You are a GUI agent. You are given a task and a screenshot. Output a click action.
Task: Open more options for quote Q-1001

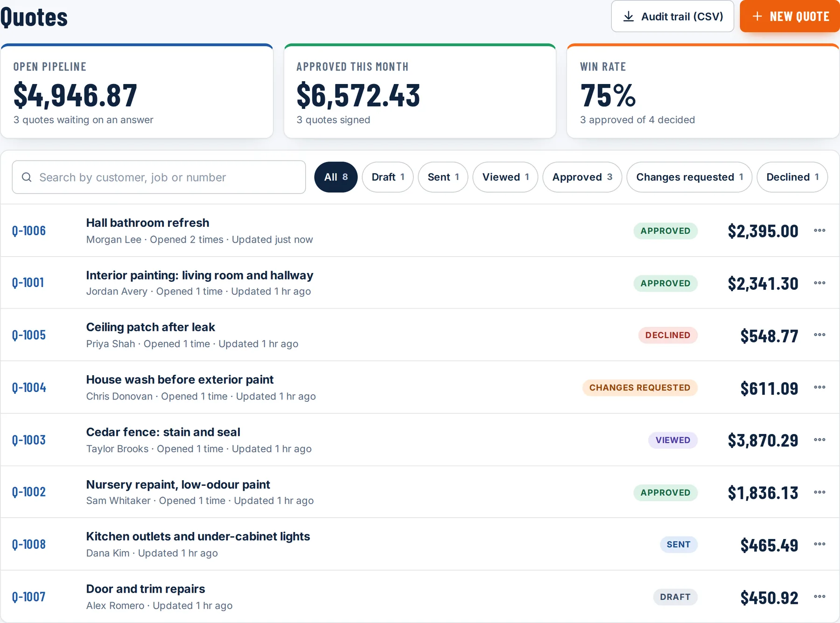pos(819,283)
